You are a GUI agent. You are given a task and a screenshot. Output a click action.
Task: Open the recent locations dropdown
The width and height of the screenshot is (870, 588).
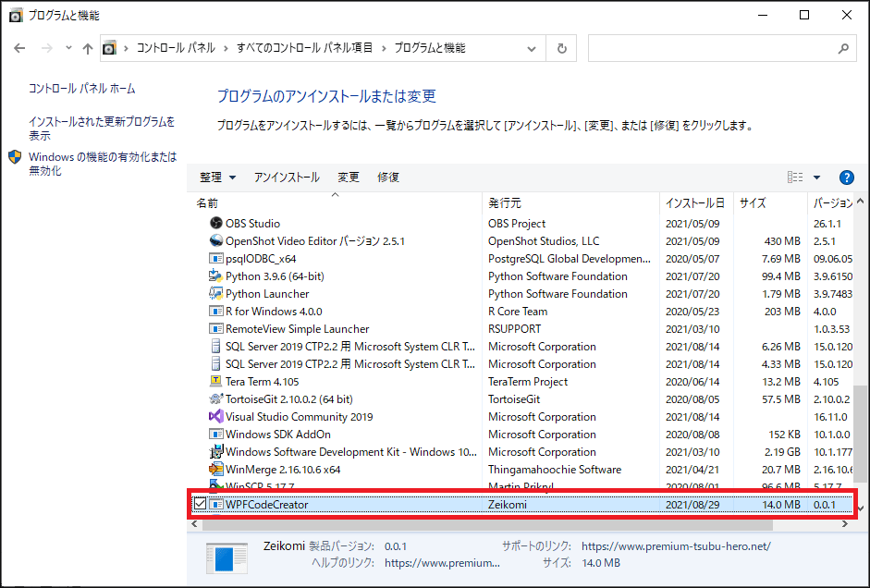coord(68,48)
